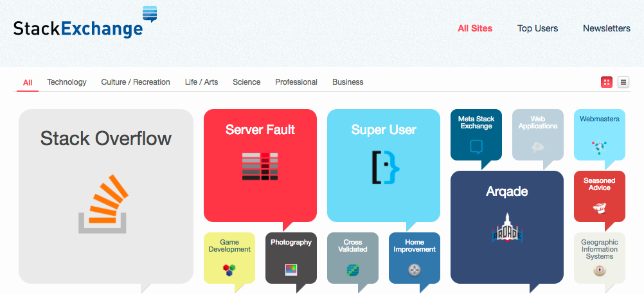Go to the Newsletters page
Image resolution: width=644 pixels, height=294 pixels.
(606, 28)
